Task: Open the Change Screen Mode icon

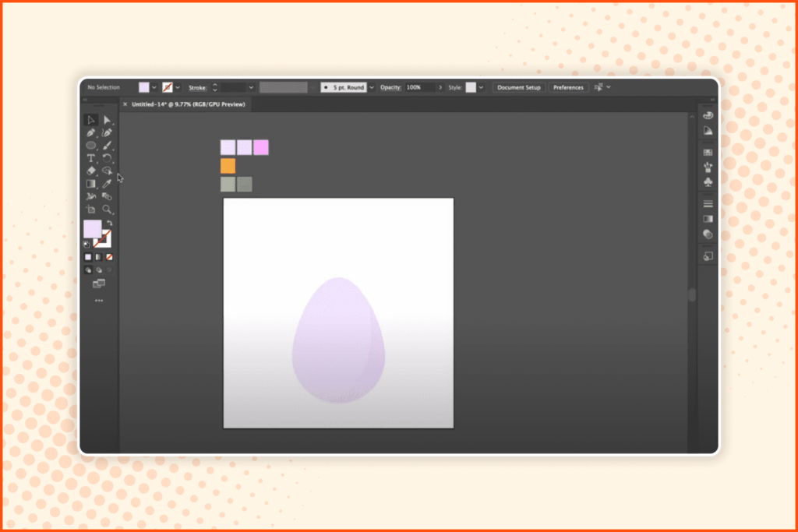Action: coord(99,284)
